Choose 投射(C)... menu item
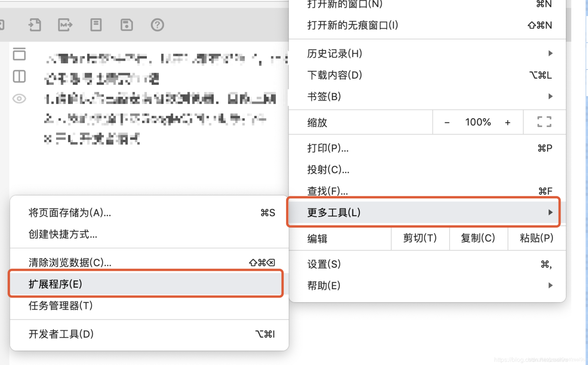 click(x=427, y=170)
